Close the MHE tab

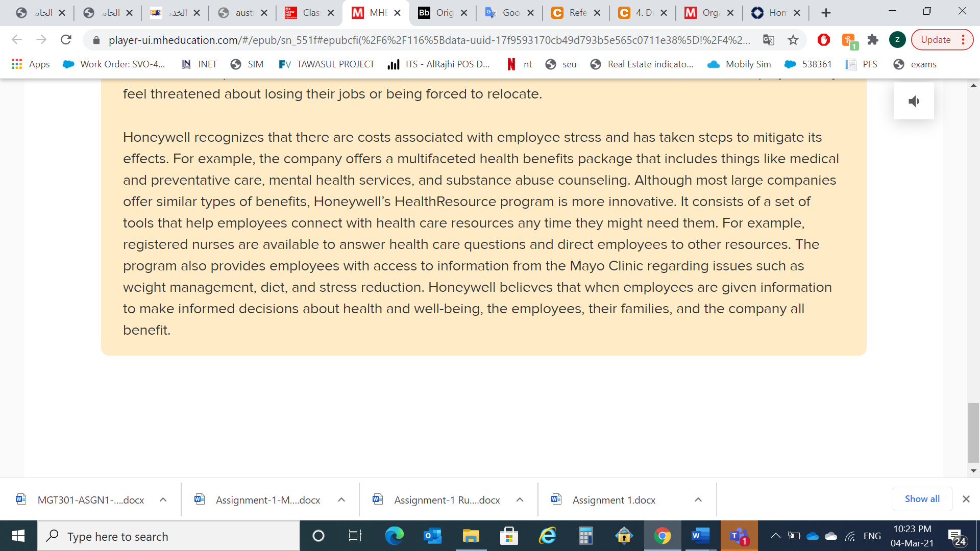click(x=398, y=13)
